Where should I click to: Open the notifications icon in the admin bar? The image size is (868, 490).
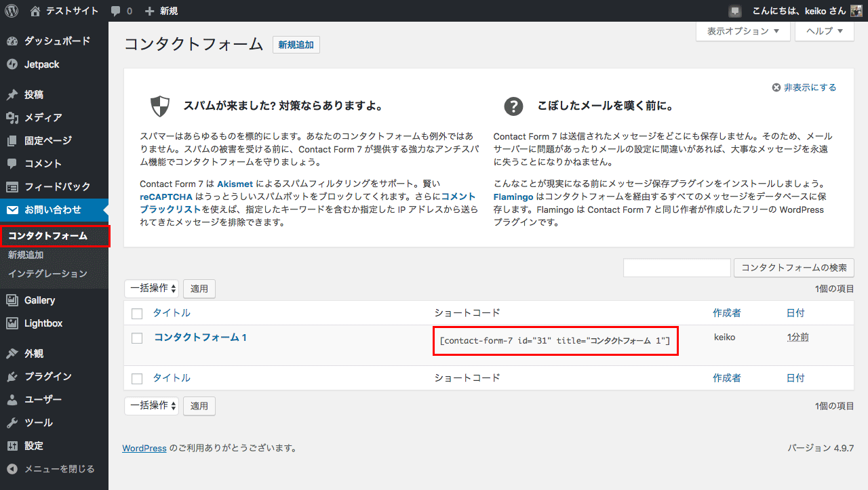735,11
